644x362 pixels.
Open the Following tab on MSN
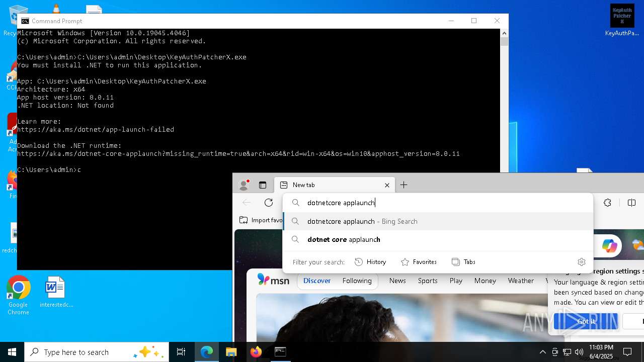357,281
